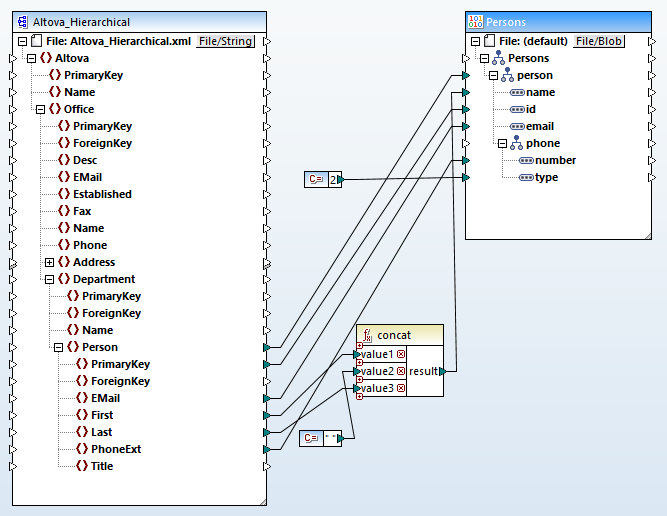Collapse the phone node in Persons
This screenshot has width=667, height=516.
click(502, 143)
